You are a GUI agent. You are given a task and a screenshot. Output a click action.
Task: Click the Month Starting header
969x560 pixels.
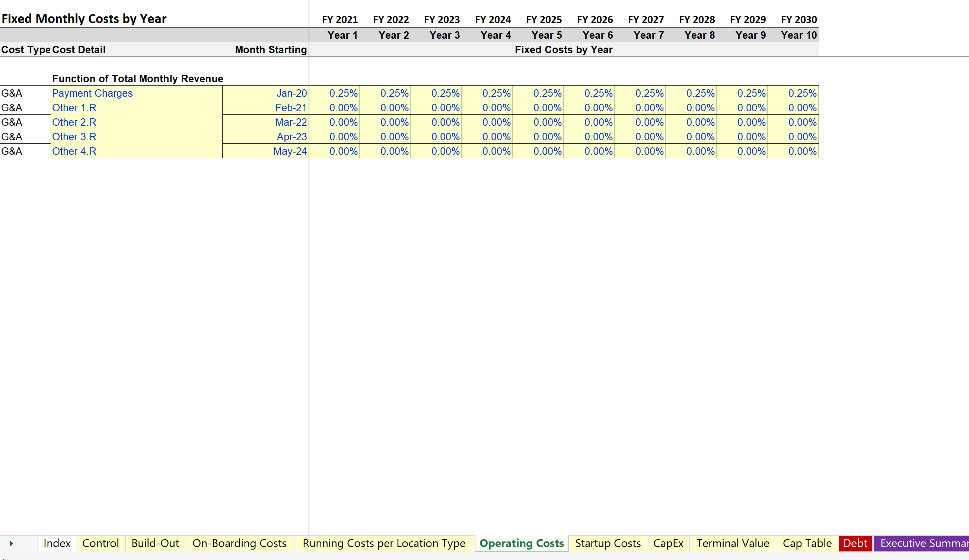(271, 49)
